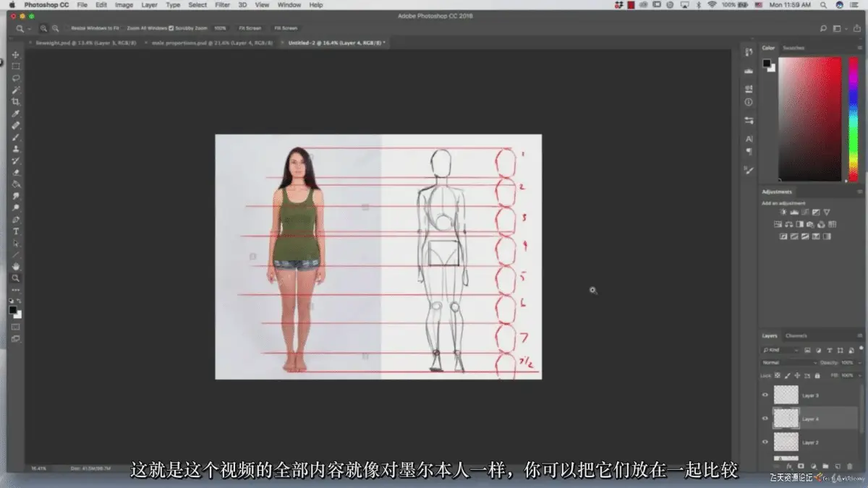The image size is (868, 488).
Task: Open the Filter menu
Action: coord(223,4)
